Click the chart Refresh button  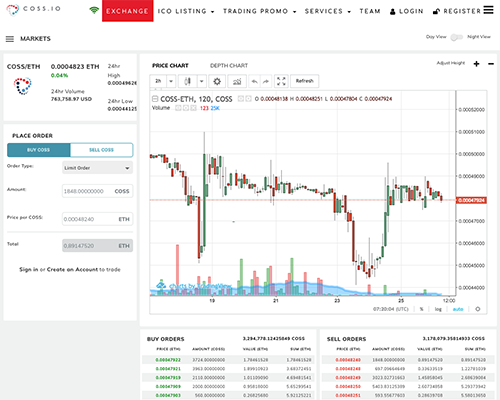(305, 81)
